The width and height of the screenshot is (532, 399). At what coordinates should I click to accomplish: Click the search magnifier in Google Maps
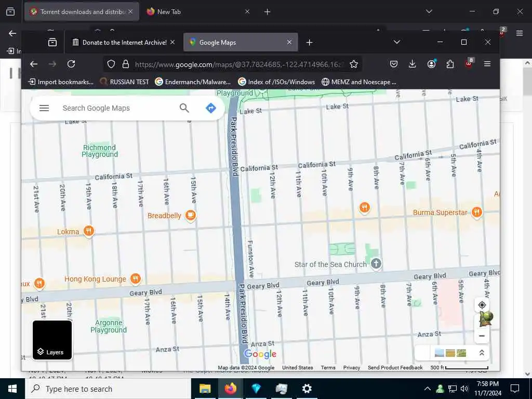(184, 108)
